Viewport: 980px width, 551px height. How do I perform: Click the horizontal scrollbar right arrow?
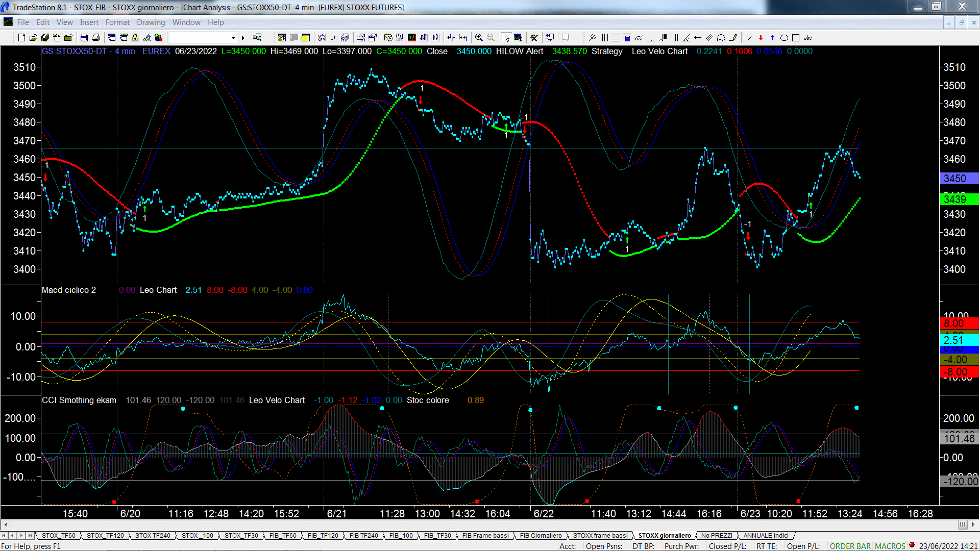click(x=974, y=525)
